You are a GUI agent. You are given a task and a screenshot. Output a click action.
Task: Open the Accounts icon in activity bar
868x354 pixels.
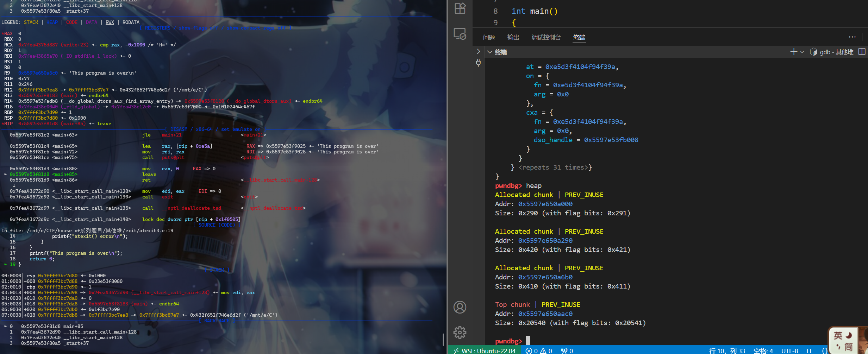pyautogui.click(x=460, y=307)
